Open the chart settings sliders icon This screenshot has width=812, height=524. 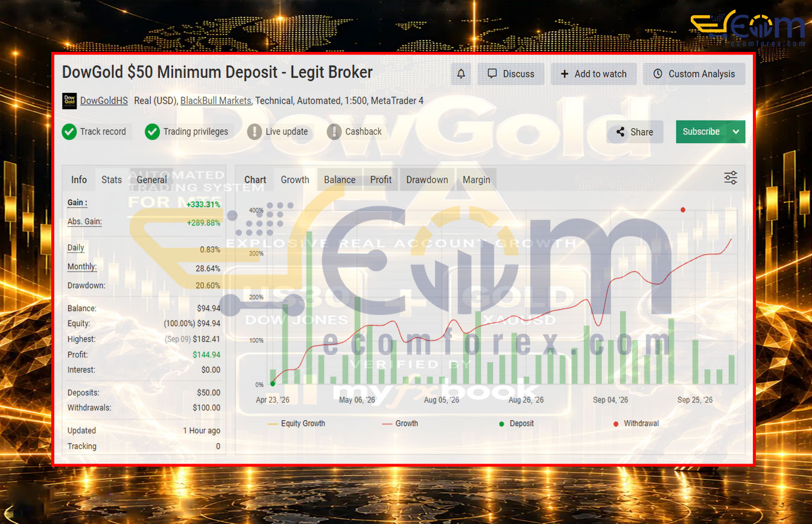tap(731, 177)
